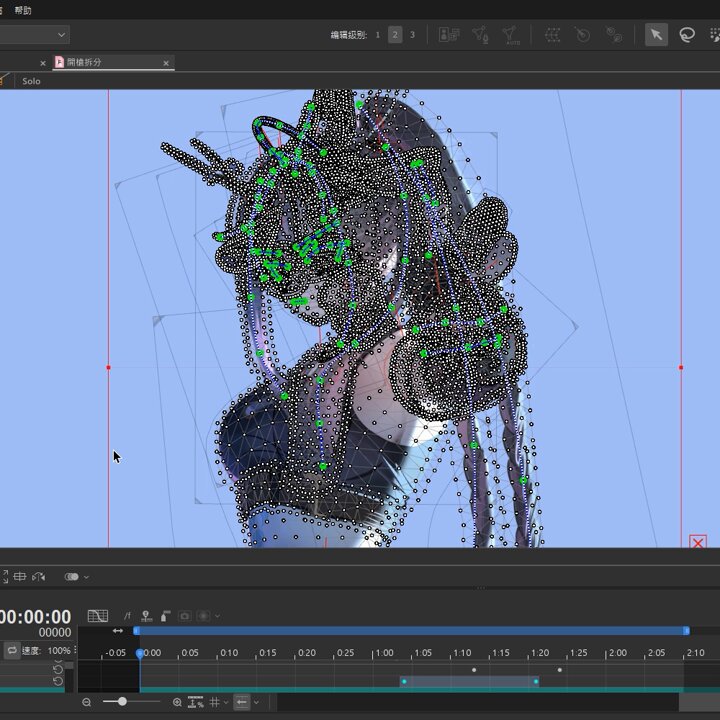720x720 pixels.
Task: Click the red handle on right canvas border
Action: tap(681, 367)
